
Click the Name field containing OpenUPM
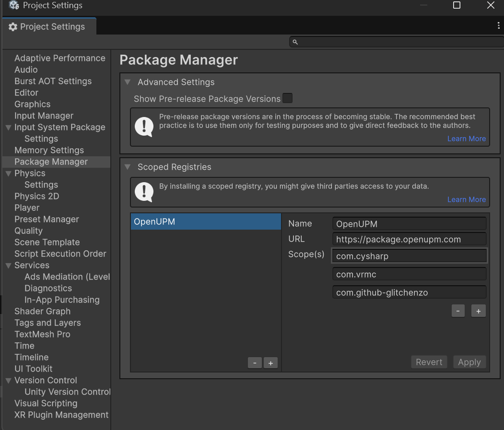[409, 224]
